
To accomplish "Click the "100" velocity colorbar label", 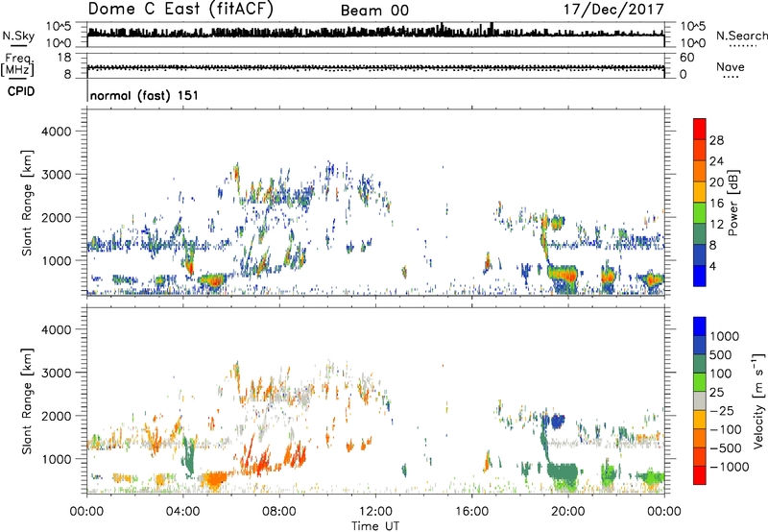I will 721,374.
